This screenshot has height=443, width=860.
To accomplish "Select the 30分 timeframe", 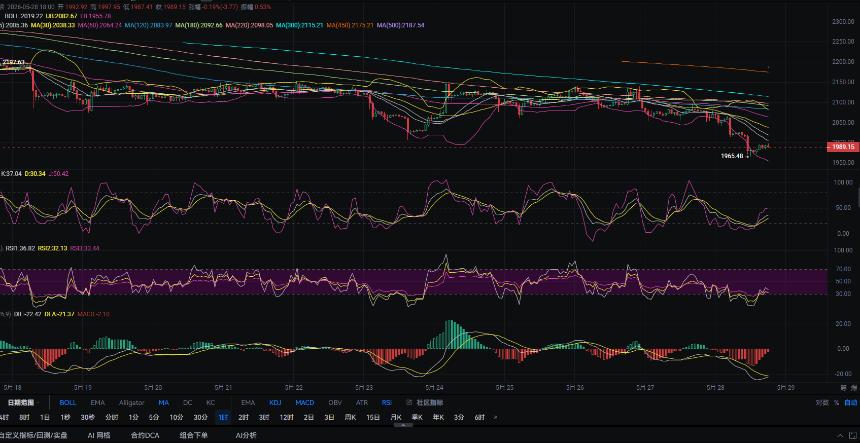I will [200, 417].
